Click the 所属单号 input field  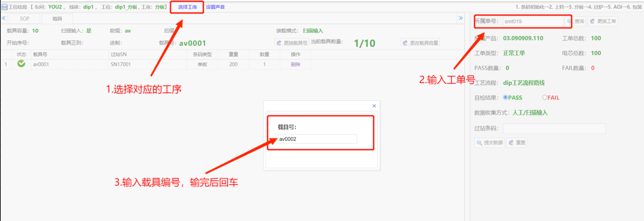point(533,21)
